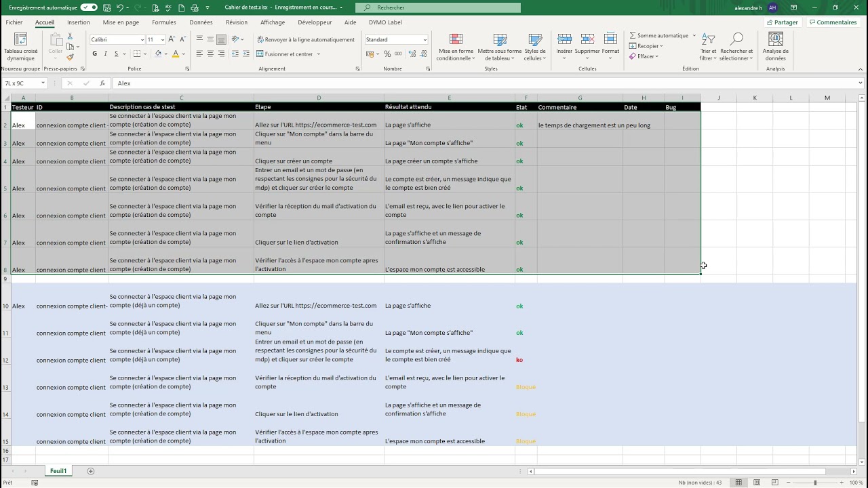Open Mise en forme conditionnelle menu
The width and height of the screenshot is (868, 488).
click(x=456, y=47)
